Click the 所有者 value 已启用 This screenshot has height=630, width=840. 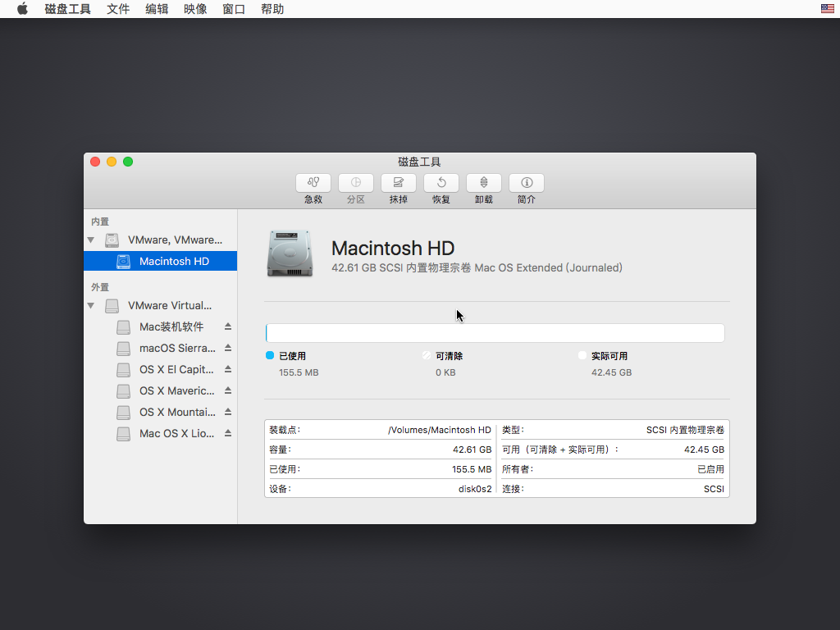pyautogui.click(x=711, y=469)
